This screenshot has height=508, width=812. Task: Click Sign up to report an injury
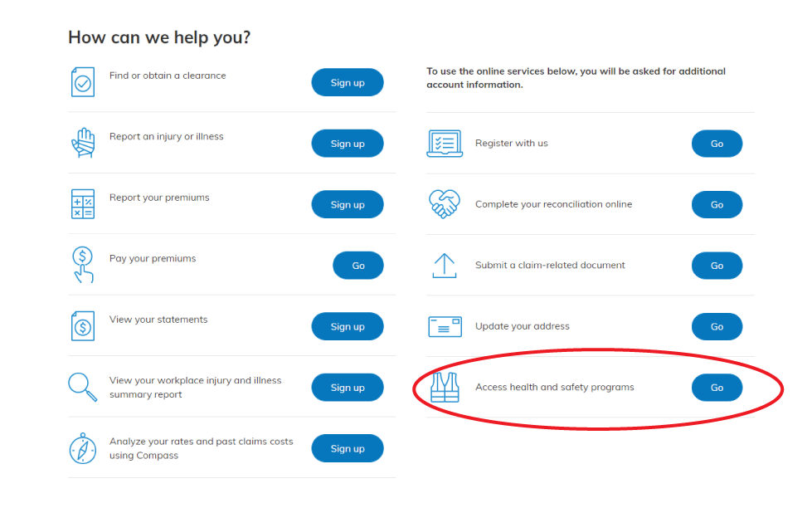click(348, 143)
